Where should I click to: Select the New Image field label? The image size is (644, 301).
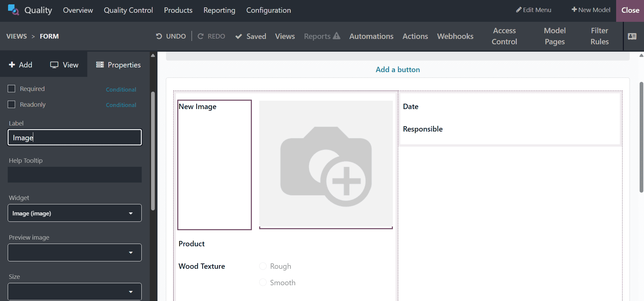point(197,106)
